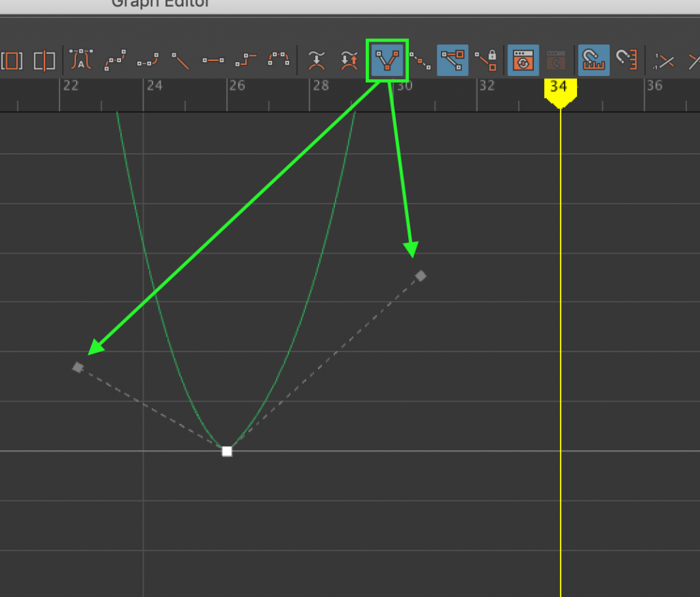Free the tangent weight
This screenshot has width=700, height=597.
(x=453, y=60)
